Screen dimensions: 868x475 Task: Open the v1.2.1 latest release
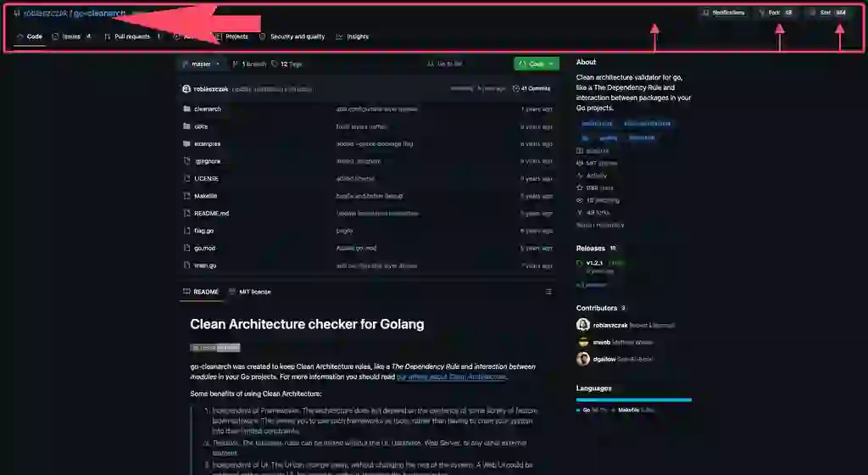pyautogui.click(x=594, y=263)
